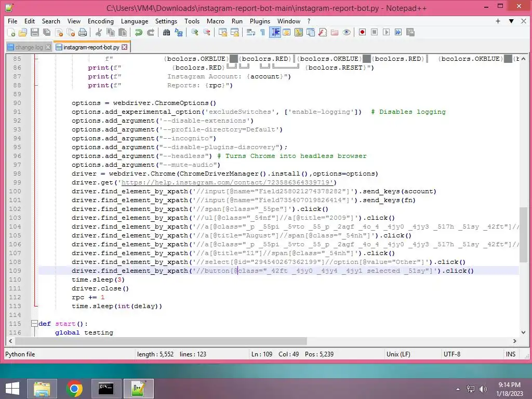
Task: Start macro recording with red dot icon
Action: (362, 32)
